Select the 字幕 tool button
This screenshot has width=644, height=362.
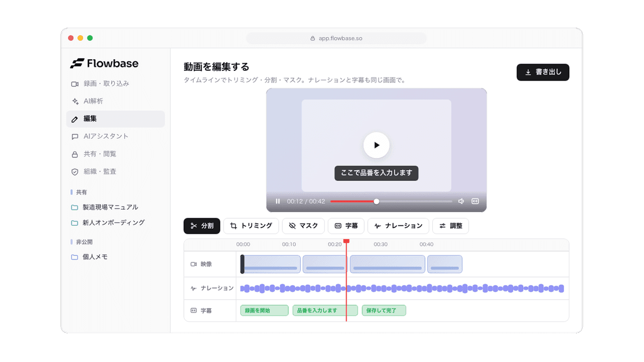[346, 226]
